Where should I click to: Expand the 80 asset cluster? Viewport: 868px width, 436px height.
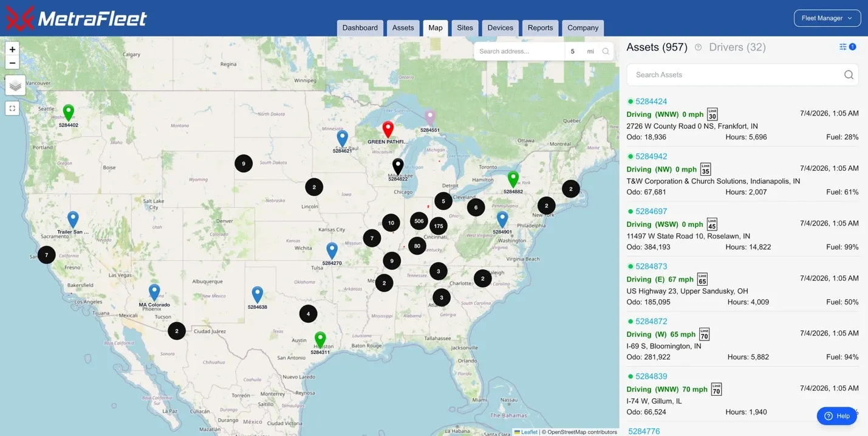pyautogui.click(x=417, y=246)
